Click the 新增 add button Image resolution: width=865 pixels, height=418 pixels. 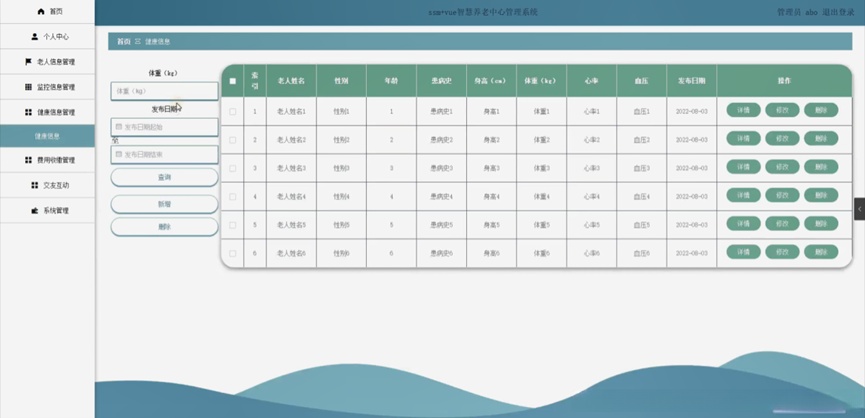point(164,204)
